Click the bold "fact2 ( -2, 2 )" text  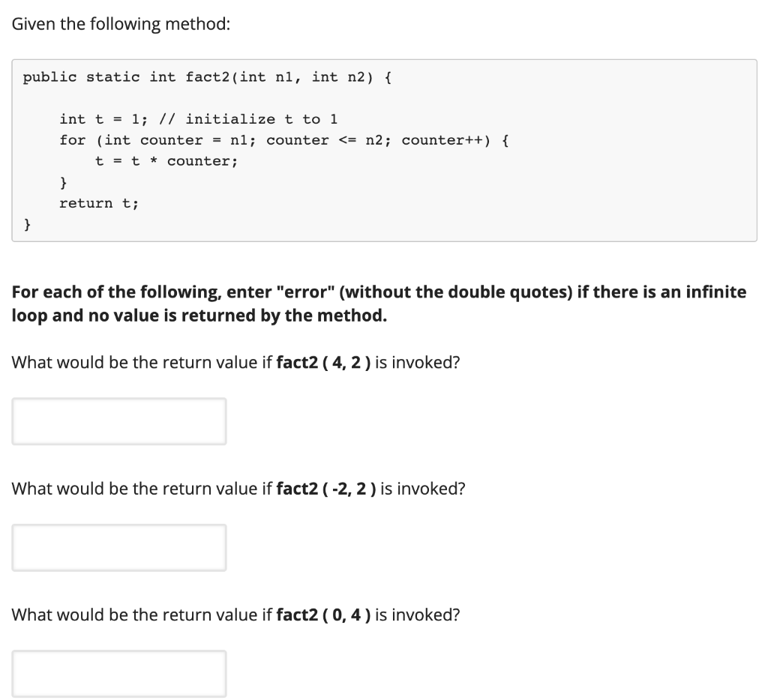326,489
